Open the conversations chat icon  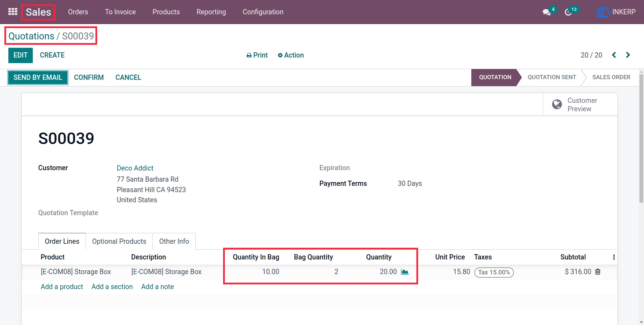pos(547,12)
